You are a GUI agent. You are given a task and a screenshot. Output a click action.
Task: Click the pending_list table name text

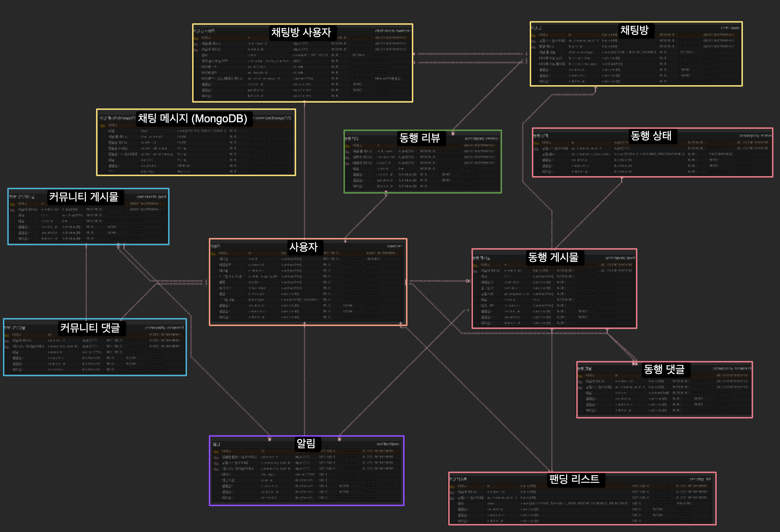click(x=700, y=479)
